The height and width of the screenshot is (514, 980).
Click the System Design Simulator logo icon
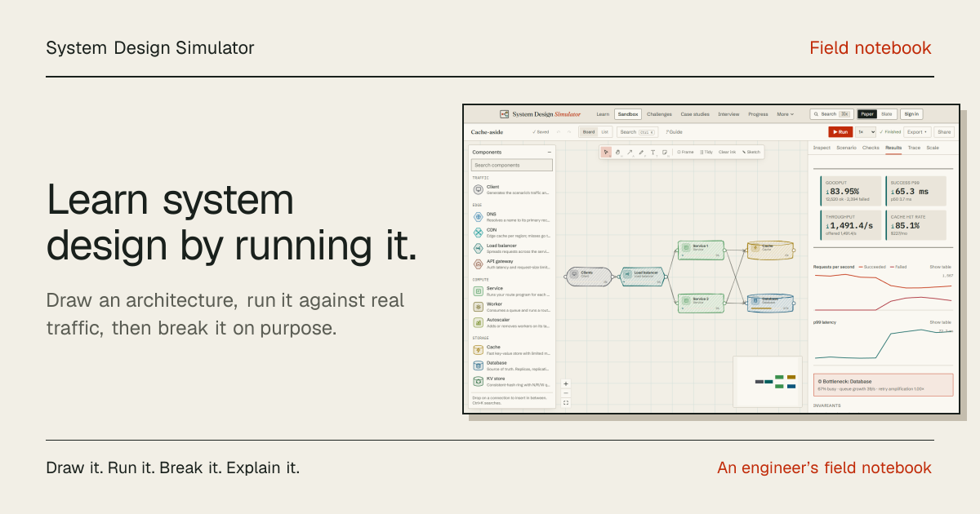pos(504,114)
